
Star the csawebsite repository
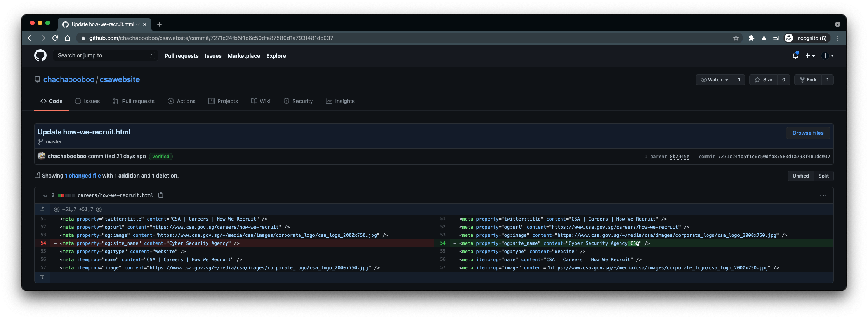point(764,80)
